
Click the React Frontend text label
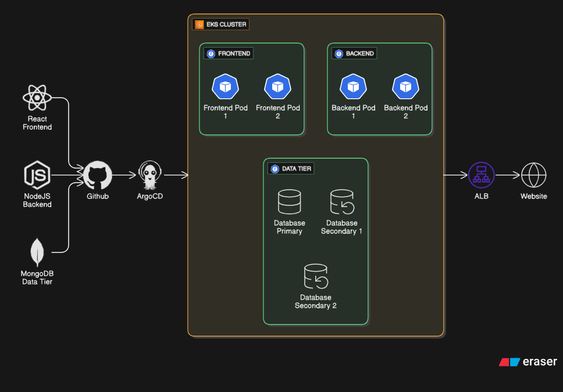[37, 123]
